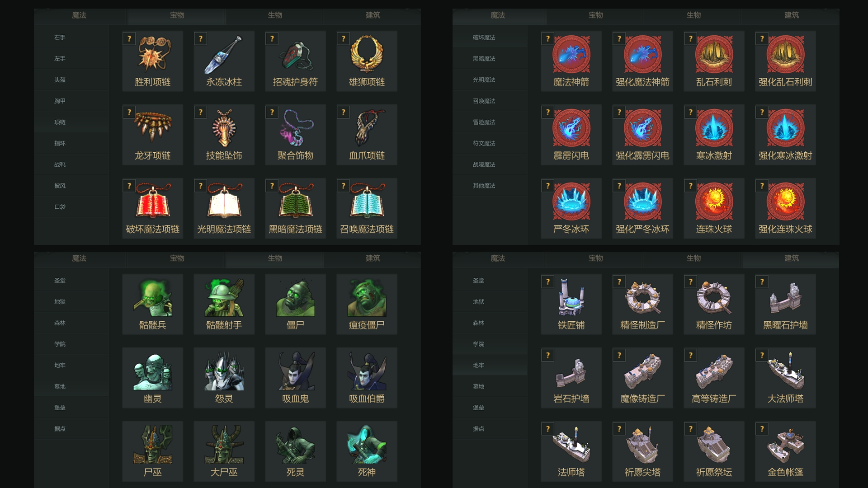Open the 铁匠铺 building icon
The image size is (868, 488).
tap(571, 298)
